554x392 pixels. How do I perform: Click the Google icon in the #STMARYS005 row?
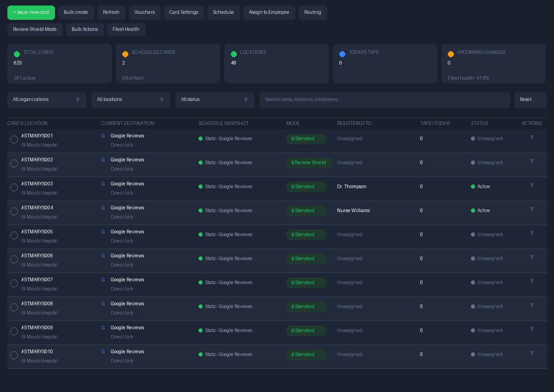click(x=103, y=232)
